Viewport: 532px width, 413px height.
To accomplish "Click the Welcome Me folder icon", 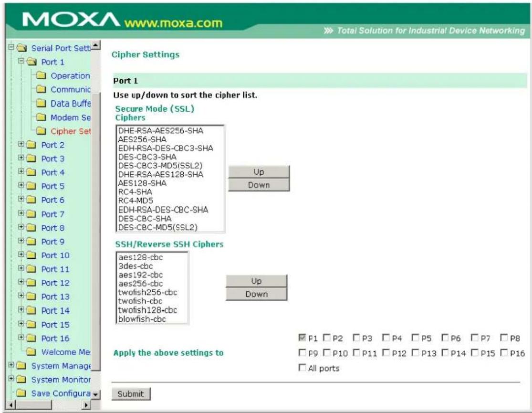I will pyautogui.click(x=31, y=352).
